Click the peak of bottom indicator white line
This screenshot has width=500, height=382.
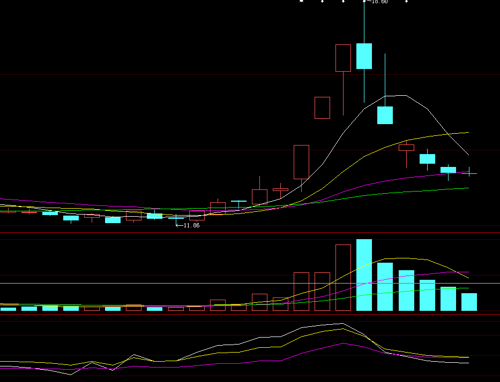342,323
